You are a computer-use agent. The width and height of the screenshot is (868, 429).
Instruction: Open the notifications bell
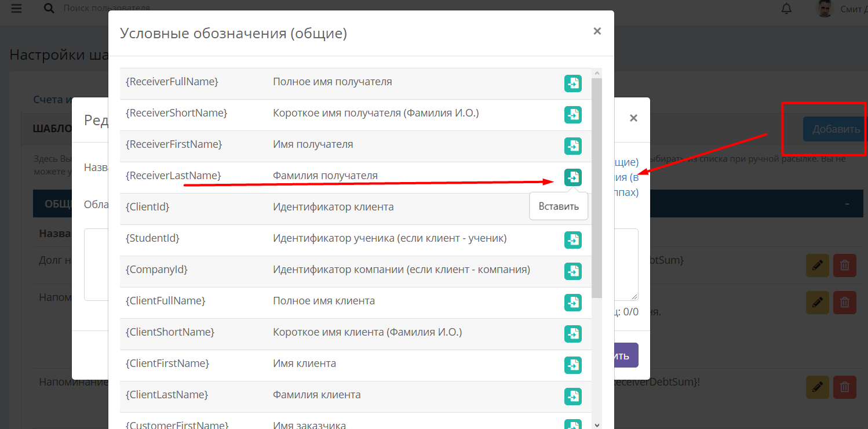pos(786,9)
